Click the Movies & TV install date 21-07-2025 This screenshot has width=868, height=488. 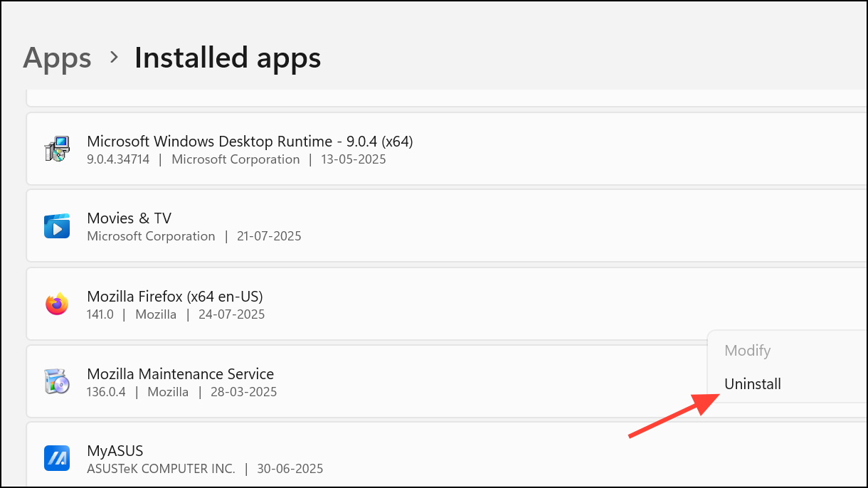(x=270, y=236)
